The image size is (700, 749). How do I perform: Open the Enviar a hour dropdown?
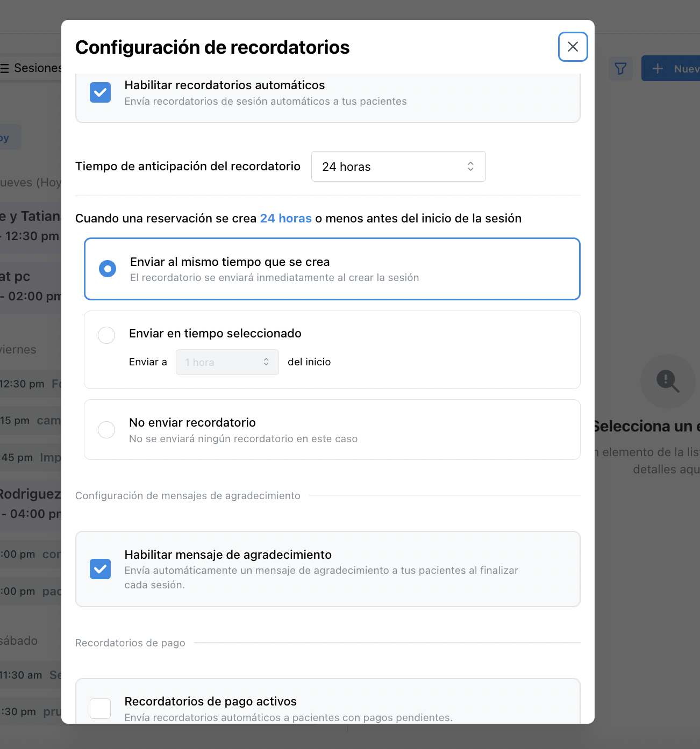(x=227, y=362)
